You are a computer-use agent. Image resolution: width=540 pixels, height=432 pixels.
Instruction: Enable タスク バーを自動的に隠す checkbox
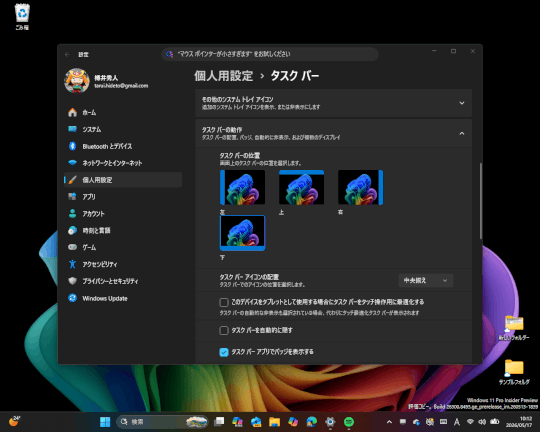(224, 330)
